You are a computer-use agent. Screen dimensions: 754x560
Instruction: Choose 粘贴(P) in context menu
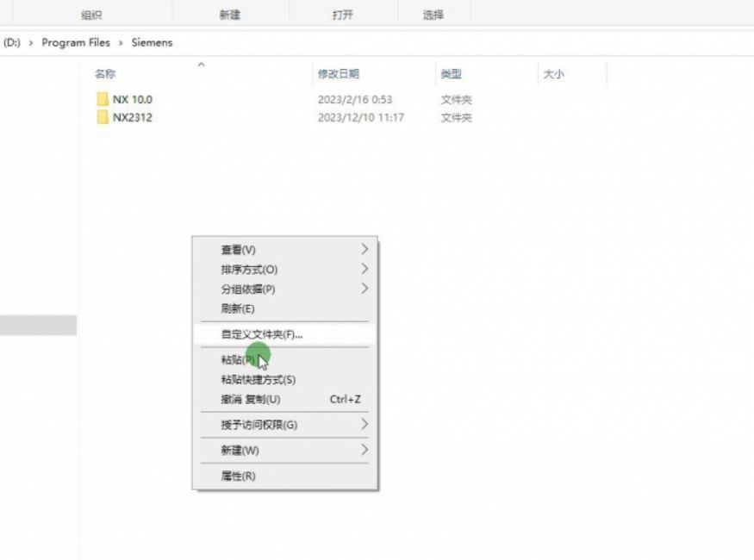pyautogui.click(x=238, y=360)
